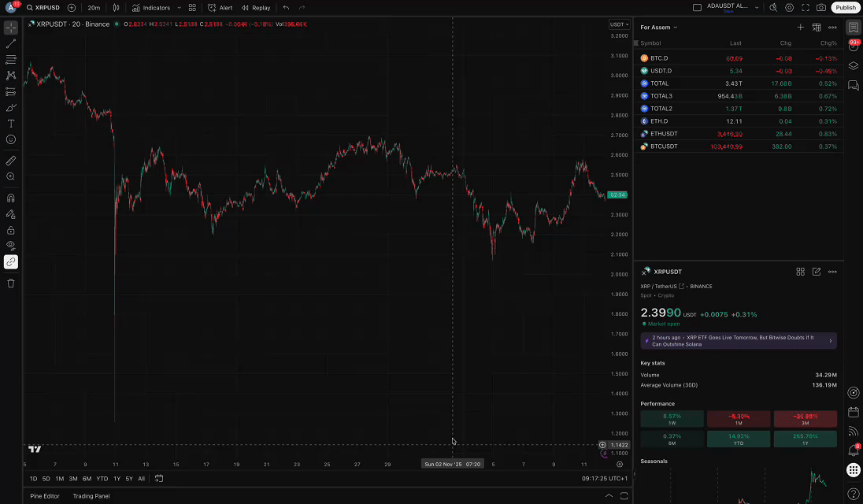Viewport: 863px width, 504px height.
Task: Enable the Magnet mode tool
Action: (x=10, y=198)
